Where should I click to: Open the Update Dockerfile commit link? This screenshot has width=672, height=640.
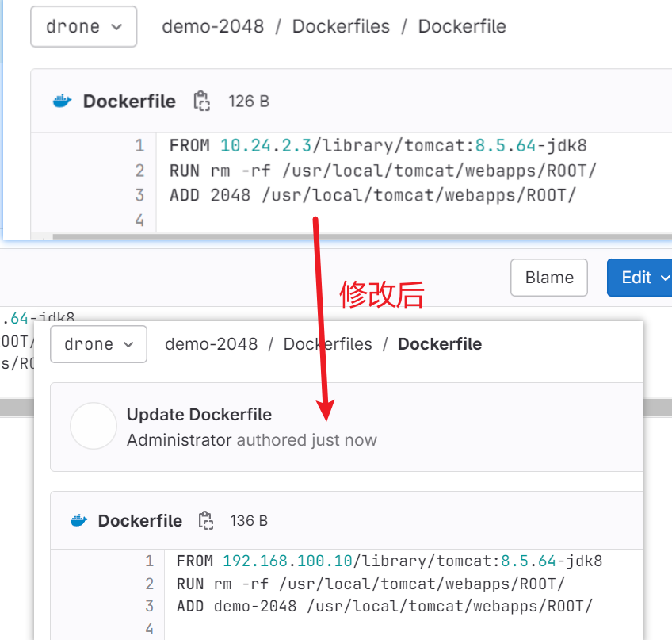[x=199, y=415]
